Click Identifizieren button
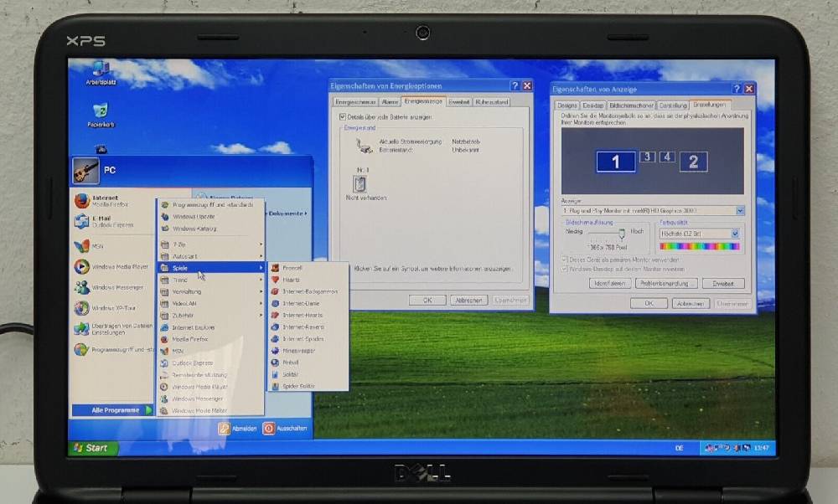Screen dimensions: 838x504 click(610, 284)
